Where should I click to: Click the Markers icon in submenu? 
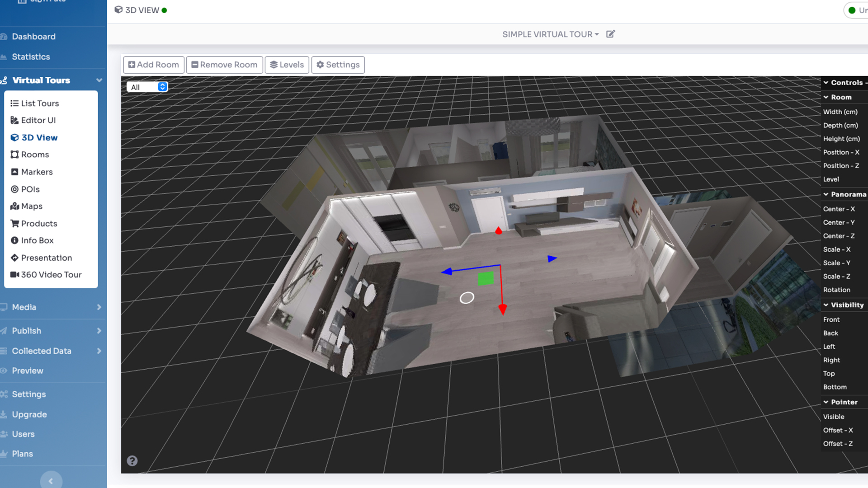[14, 172]
